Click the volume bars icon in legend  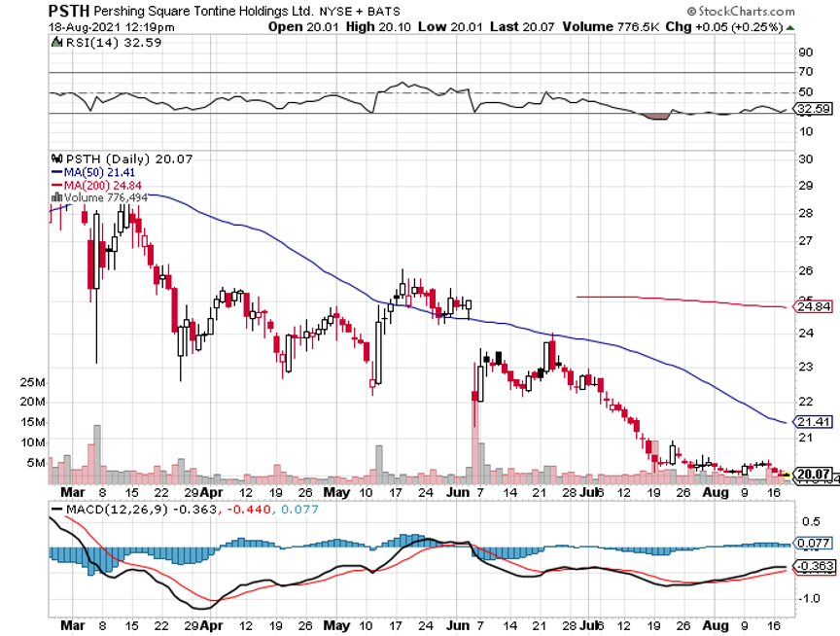pyautogui.click(x=56, y=197)
